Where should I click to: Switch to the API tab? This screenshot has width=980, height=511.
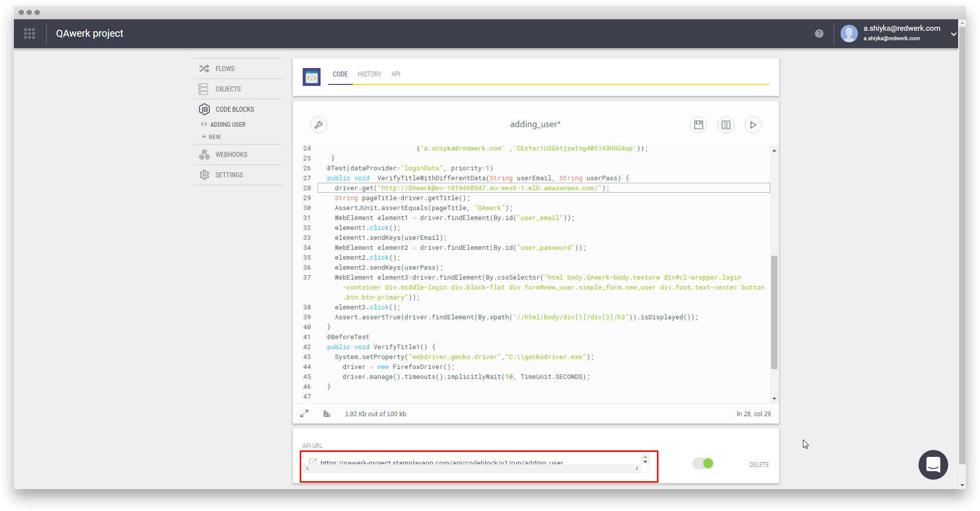coord(396,74)
